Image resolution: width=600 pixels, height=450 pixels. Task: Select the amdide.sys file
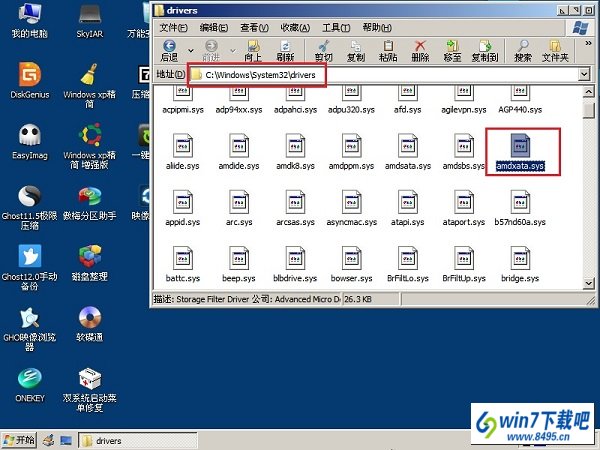coord(239,152)
